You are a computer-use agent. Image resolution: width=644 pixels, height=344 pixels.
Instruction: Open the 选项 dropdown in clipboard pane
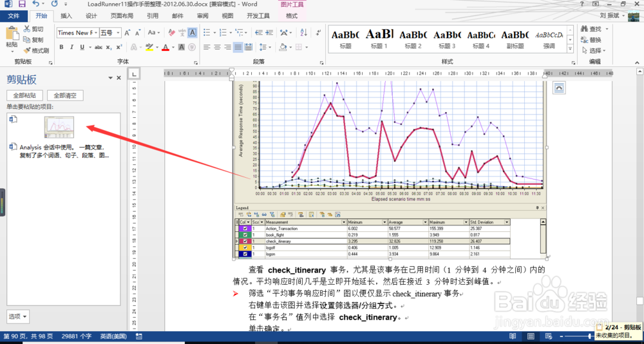[x=19, y=316]
